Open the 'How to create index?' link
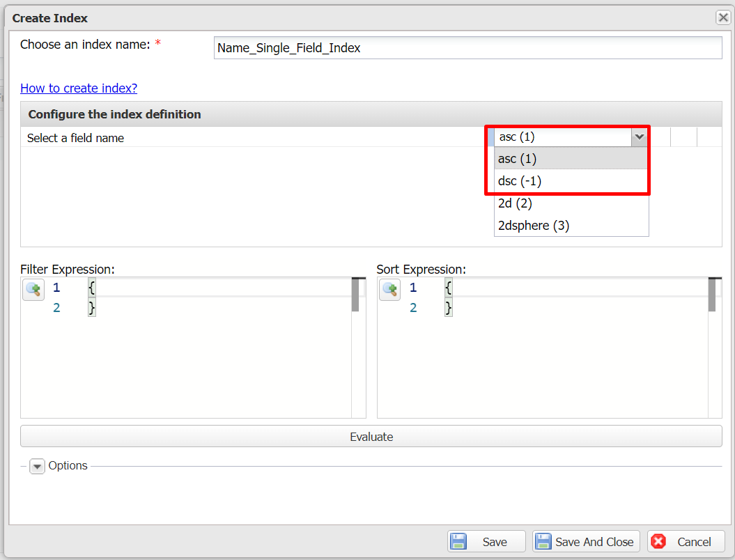This screenshot has width=735, height=560. click(79, 88)
